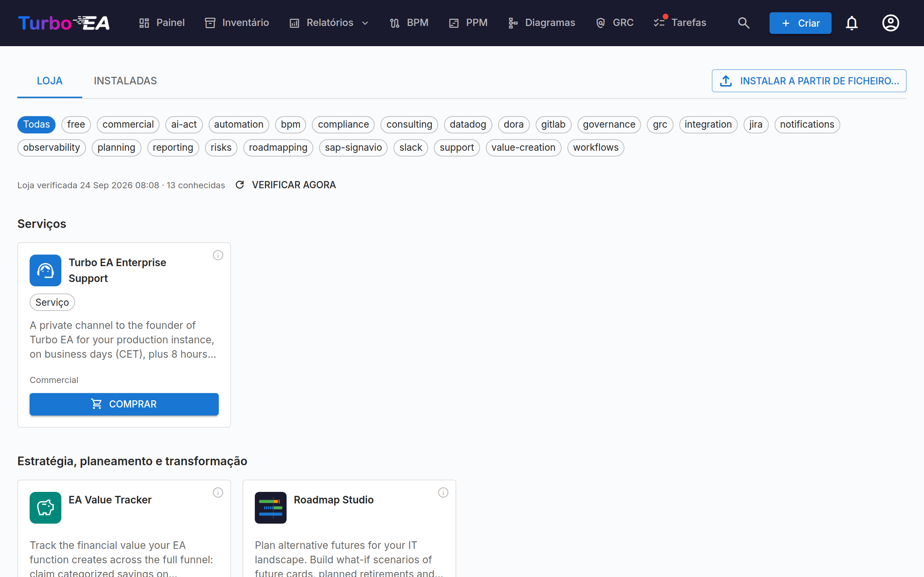This screenshot has width=924, height=577.
Task: Open notifications bell icon
Action: tap(852, 23)
